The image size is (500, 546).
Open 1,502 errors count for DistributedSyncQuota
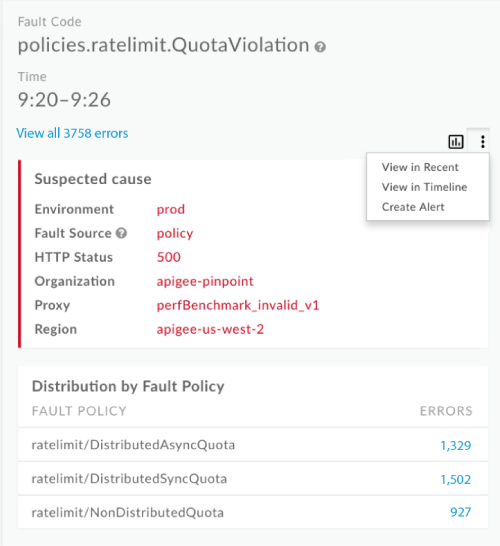tap(455, 479)
